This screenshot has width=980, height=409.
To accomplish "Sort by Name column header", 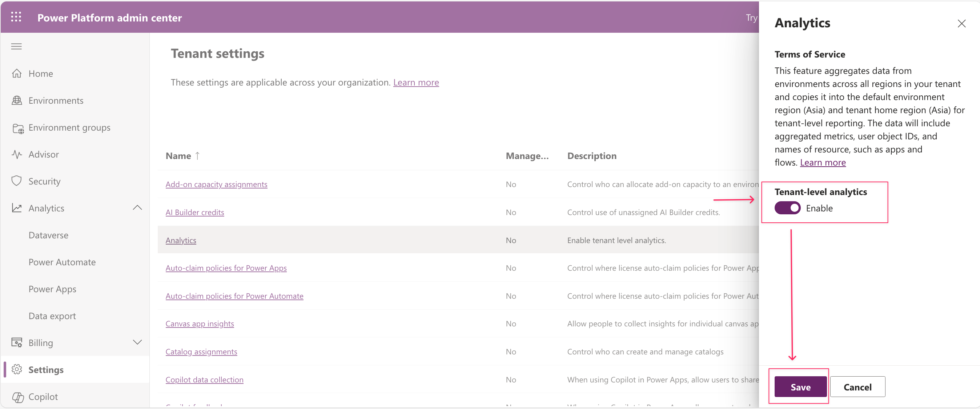I will (x=178, y=156).
